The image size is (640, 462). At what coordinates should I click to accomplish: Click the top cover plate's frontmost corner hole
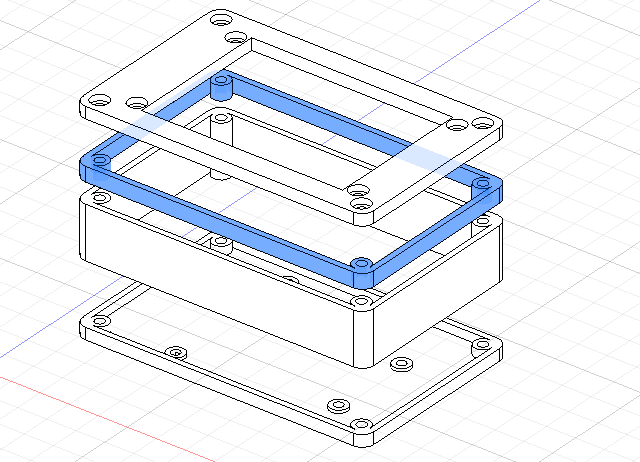(358, 207)
